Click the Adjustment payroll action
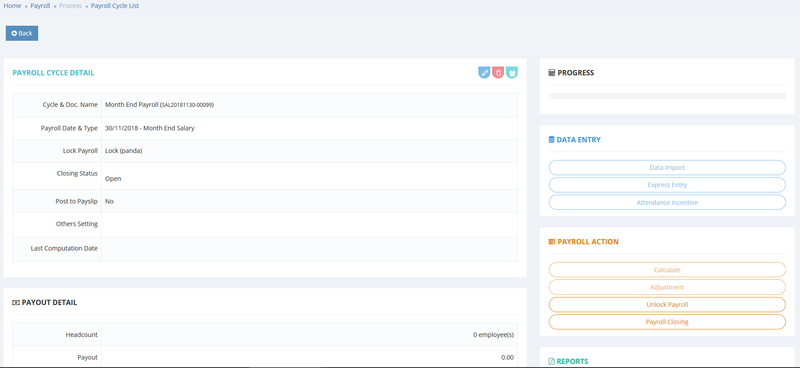 coord(667,287)
